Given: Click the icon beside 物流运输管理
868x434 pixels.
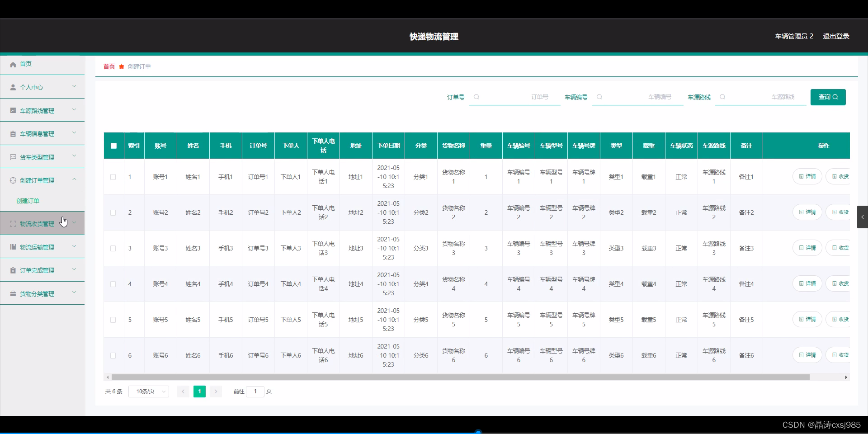Looking at the screenshot, I should pos(13,247).
